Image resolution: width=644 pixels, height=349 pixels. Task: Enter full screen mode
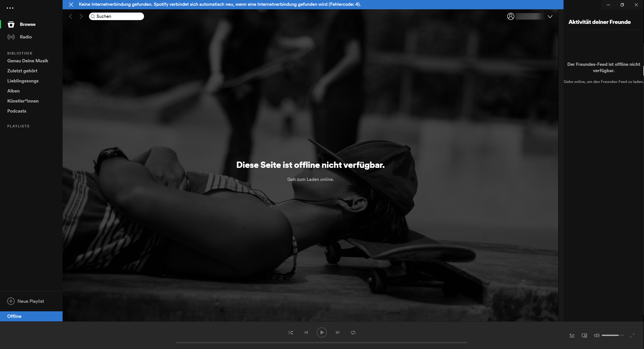tap(632, 335)
